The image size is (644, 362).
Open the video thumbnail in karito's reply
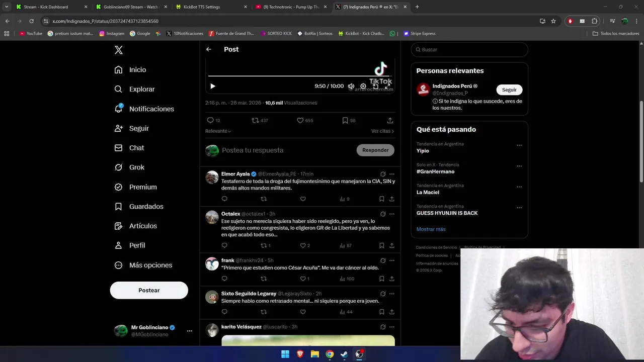coord(308,340)
